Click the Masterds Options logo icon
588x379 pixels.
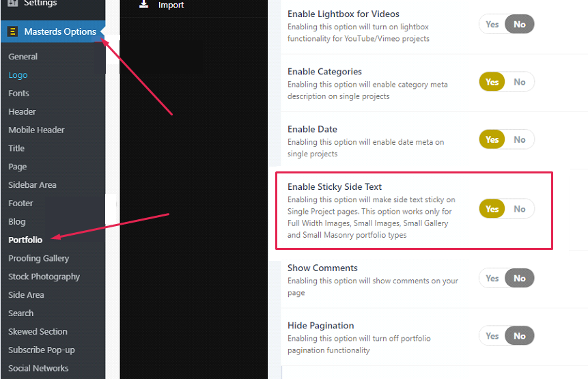tap(13, 31)
